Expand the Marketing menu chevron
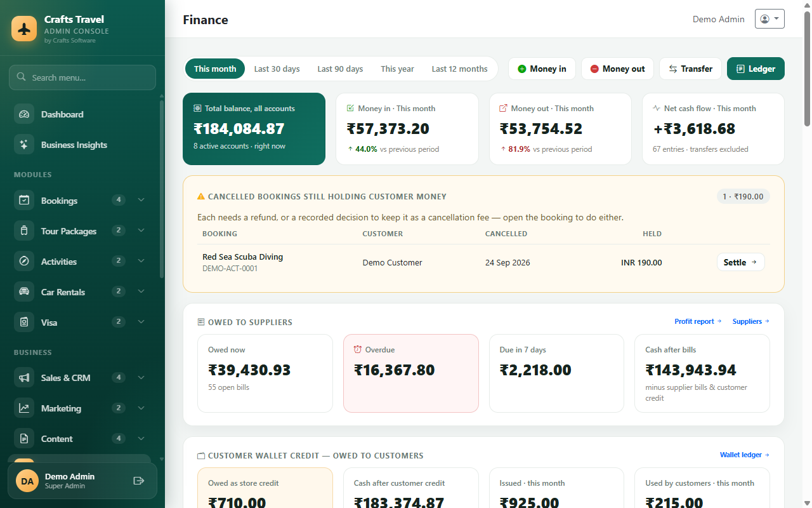 [x=141, y=408]
